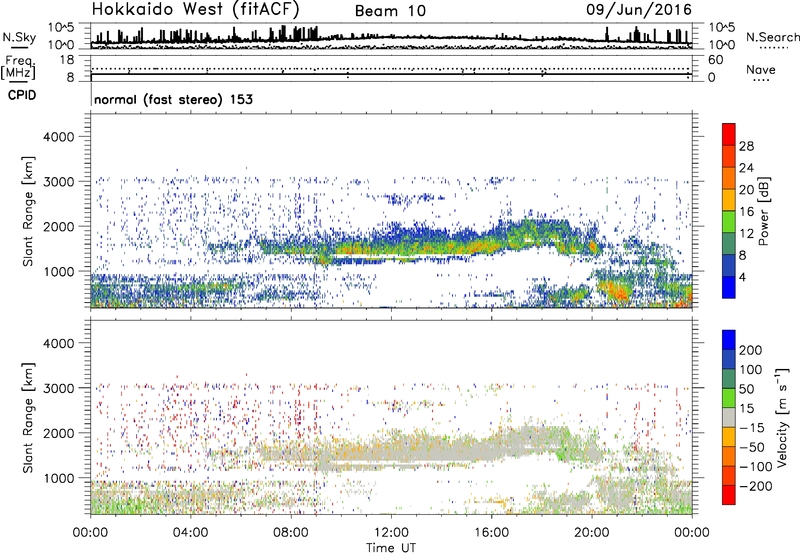Click the "24" label on the Power colorbar
The image size is (800, 554).
coord(746,168)
